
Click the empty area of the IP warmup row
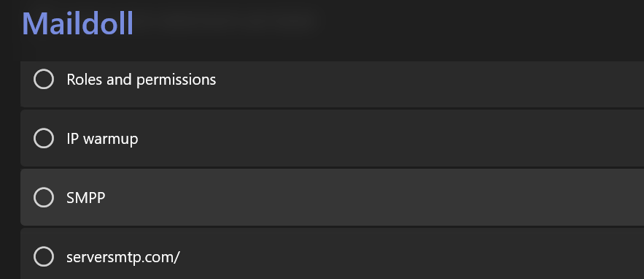click(390, 138)
